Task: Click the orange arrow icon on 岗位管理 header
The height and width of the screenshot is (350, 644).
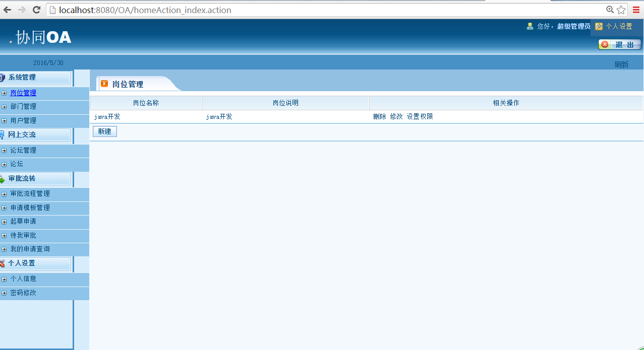Action: (x=104, y=84)
